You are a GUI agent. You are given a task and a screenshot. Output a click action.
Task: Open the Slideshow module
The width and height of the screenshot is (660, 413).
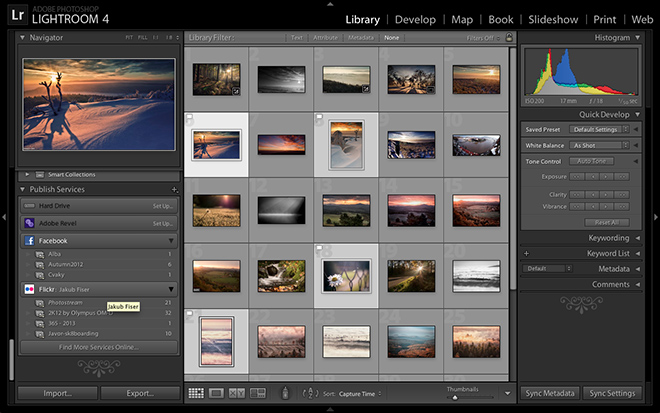pyautogui.click(x=555, y=19)
